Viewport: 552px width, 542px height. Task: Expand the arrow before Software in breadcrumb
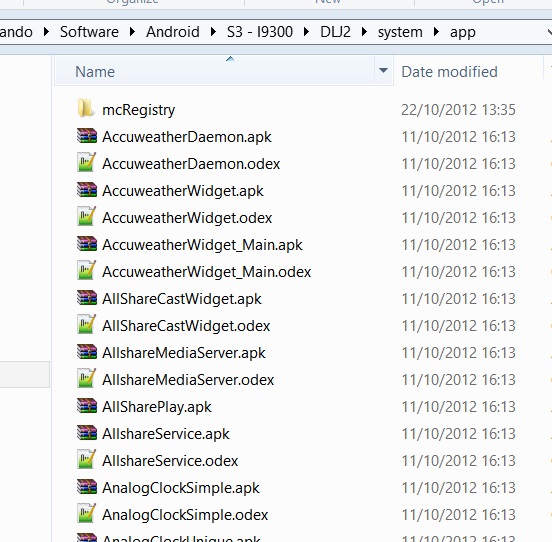pyautogui.click(x=46, y=32)
